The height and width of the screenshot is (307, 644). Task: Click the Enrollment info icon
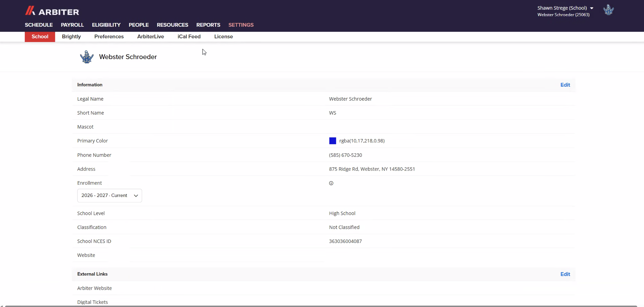(x=331, y=183)
